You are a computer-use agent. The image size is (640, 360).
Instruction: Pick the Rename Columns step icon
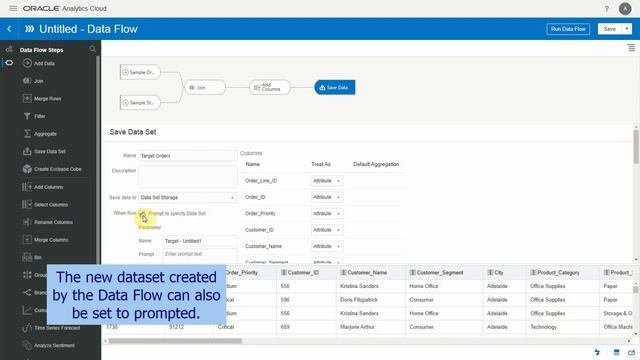pos(27,222)
